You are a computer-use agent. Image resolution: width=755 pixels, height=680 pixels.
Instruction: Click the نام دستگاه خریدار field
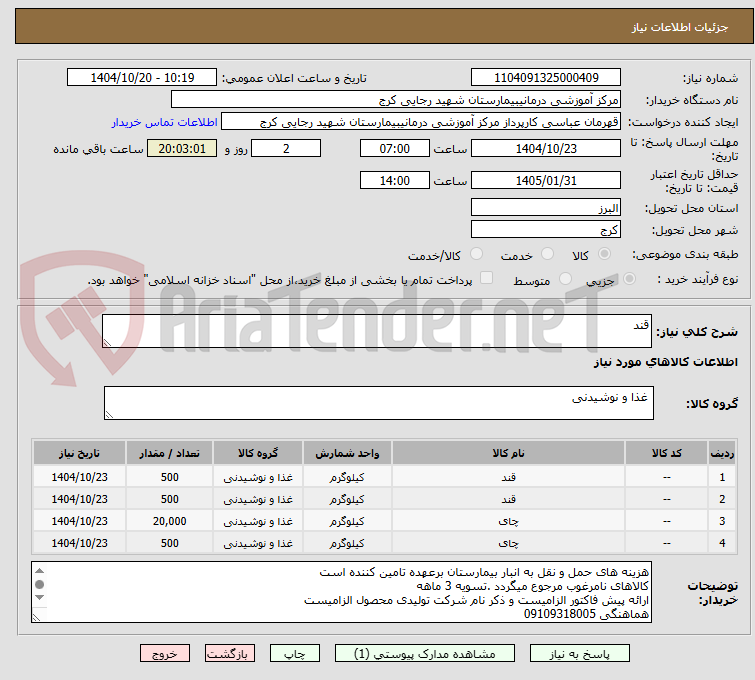point(396,100)
